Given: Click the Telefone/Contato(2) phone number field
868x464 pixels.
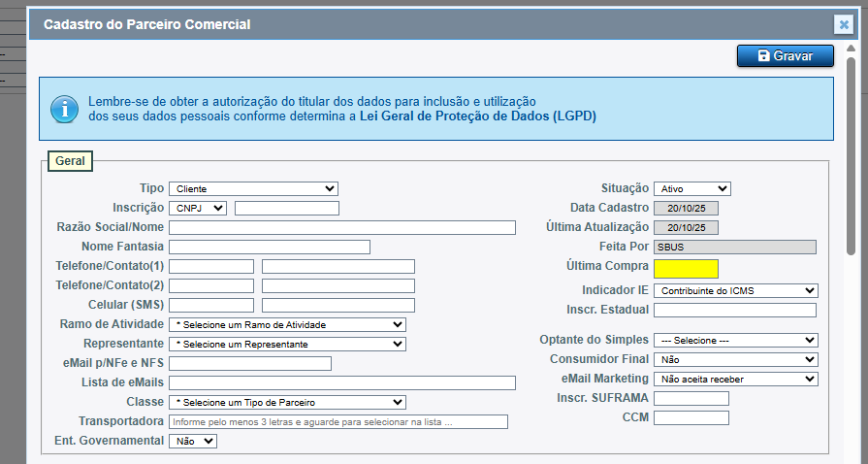Looking at the screenshot, I should (x=211, y=285).
